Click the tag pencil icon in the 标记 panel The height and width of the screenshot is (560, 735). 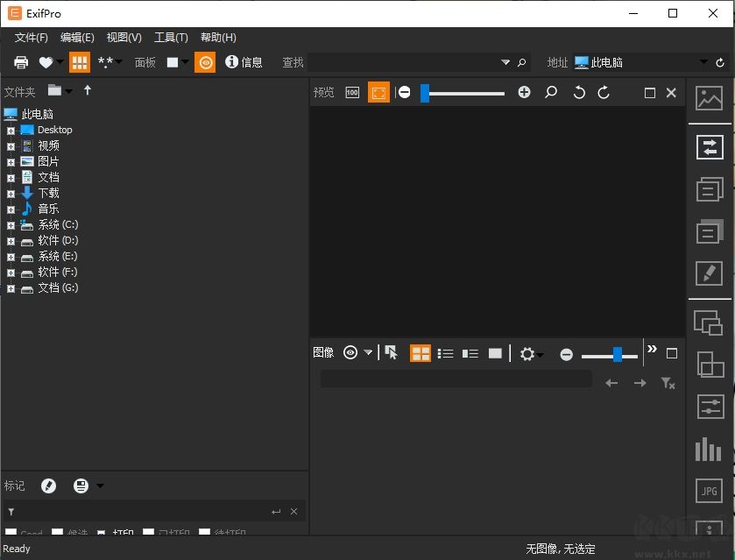point(48,486)
